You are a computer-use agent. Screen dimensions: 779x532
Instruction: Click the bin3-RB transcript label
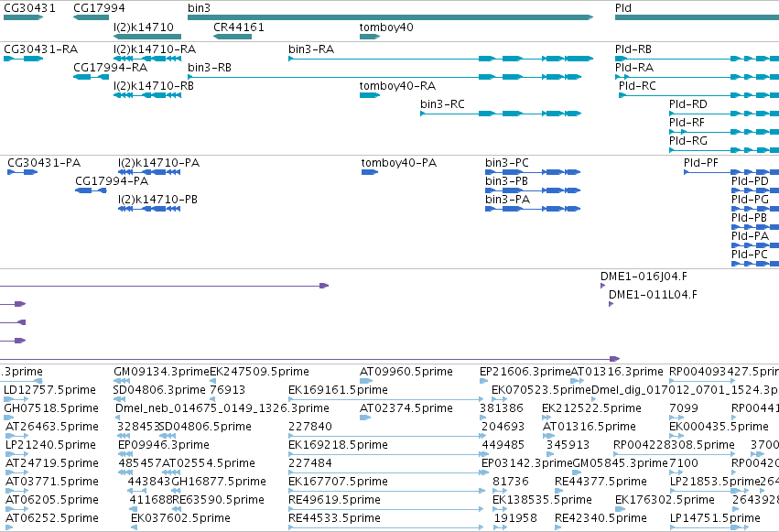[209, 68]
